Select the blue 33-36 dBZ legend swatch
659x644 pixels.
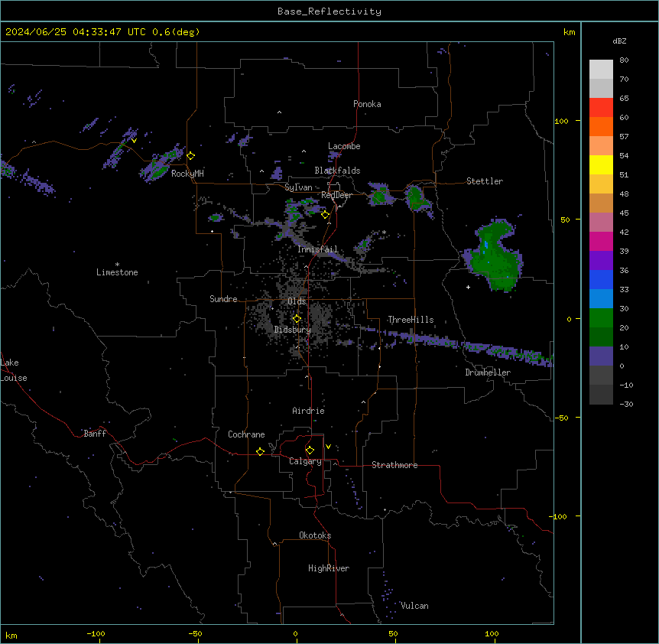601,279
